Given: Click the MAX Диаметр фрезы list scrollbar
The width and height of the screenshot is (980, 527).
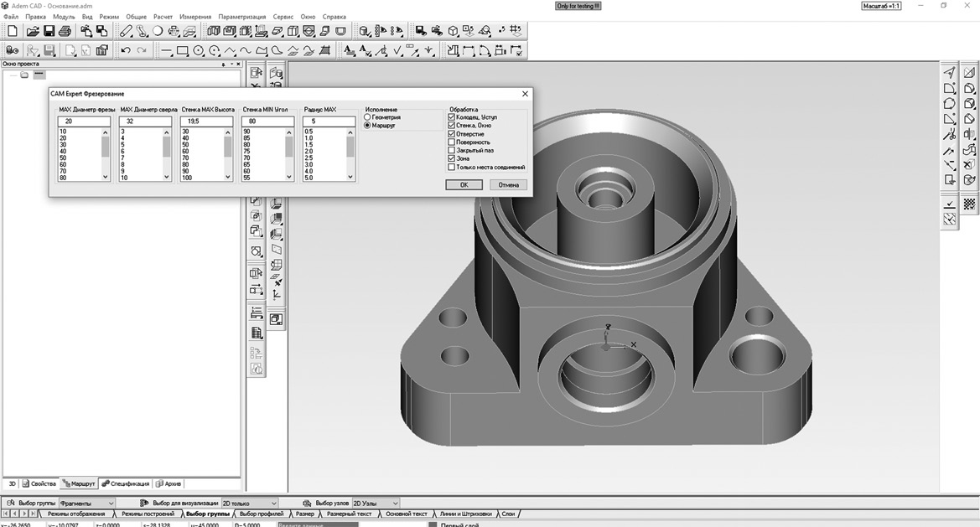Looking at the screenshot, I should (106, 153).
